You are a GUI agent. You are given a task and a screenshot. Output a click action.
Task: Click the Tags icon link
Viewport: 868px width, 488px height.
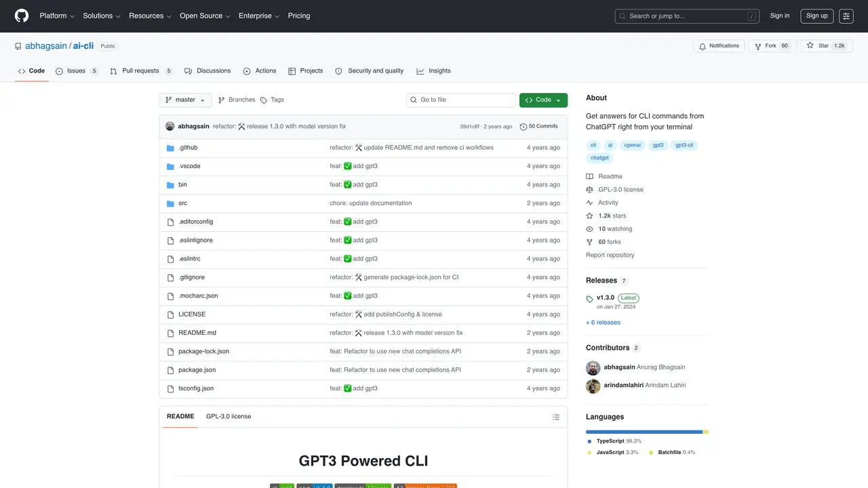coord(264,100)
